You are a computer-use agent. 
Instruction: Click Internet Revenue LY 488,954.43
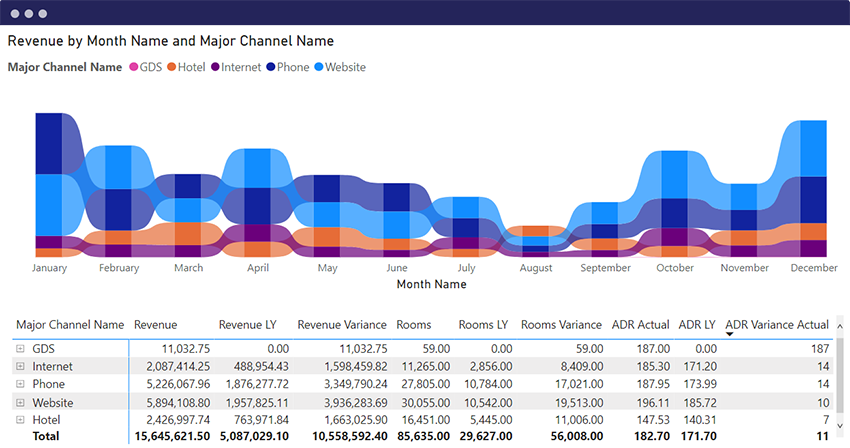[261, 367]
